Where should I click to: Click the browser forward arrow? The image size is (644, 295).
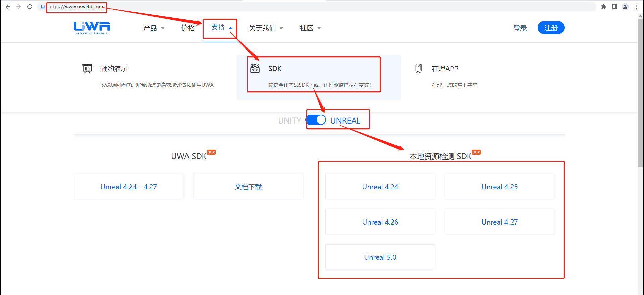pyautogui.click(x=19, y=7)
